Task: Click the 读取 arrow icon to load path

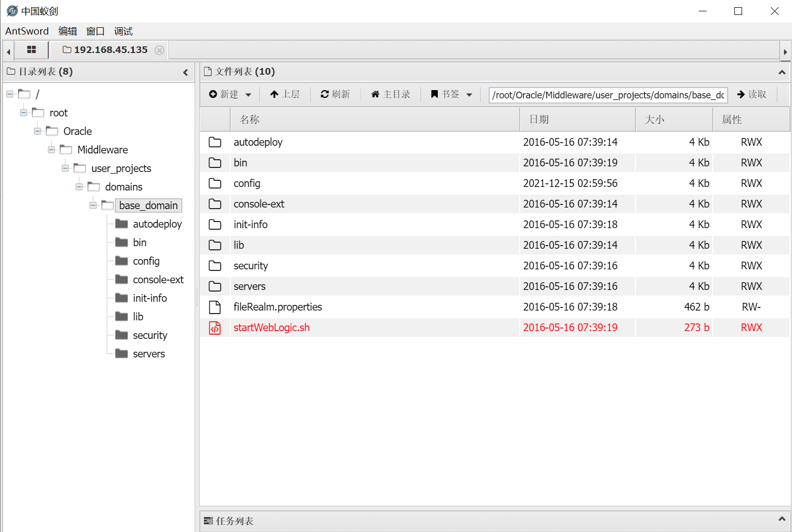Action: coord(740,94)
